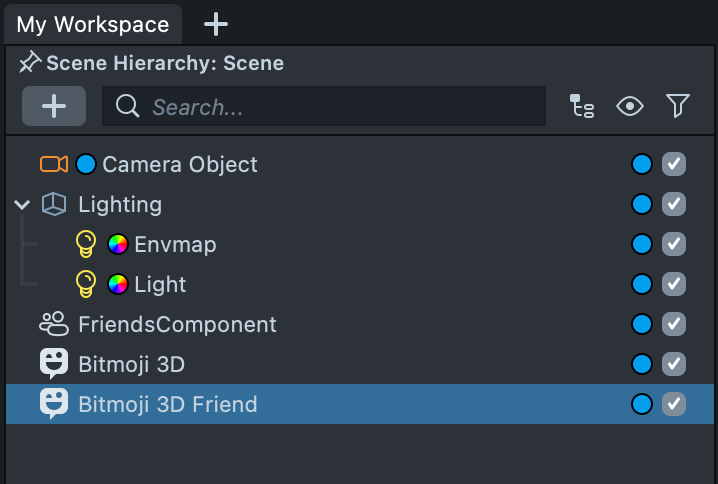
Task: Select the Light item in hierarchy
Action: pyautogui.click(x=160, y=284)
